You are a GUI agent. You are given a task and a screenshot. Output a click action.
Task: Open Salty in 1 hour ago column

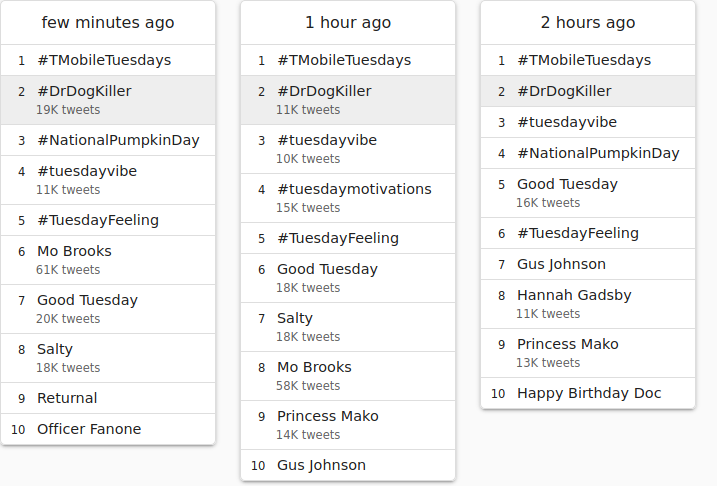[x=348, y=327]
